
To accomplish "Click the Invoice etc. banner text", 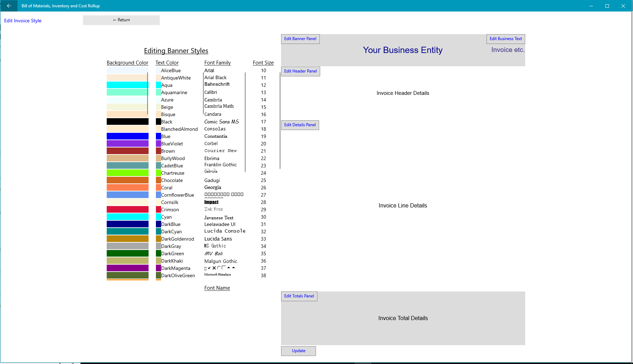I will [x=508, y=50].
